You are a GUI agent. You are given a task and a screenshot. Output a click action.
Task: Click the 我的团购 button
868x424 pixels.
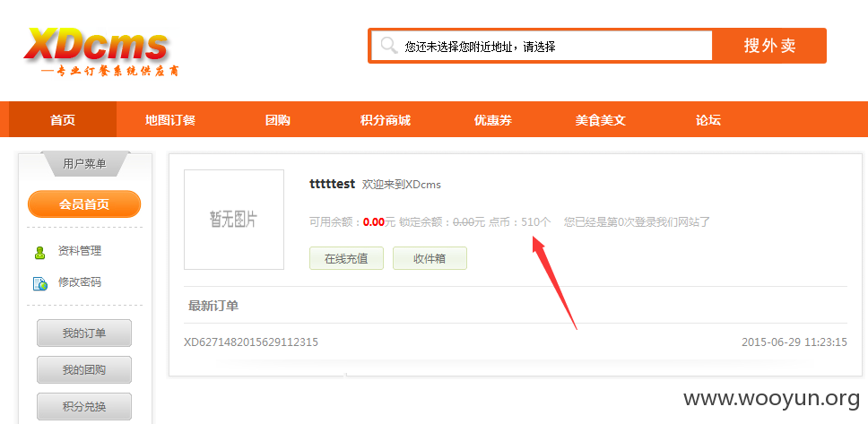click(x=84, y=369)
